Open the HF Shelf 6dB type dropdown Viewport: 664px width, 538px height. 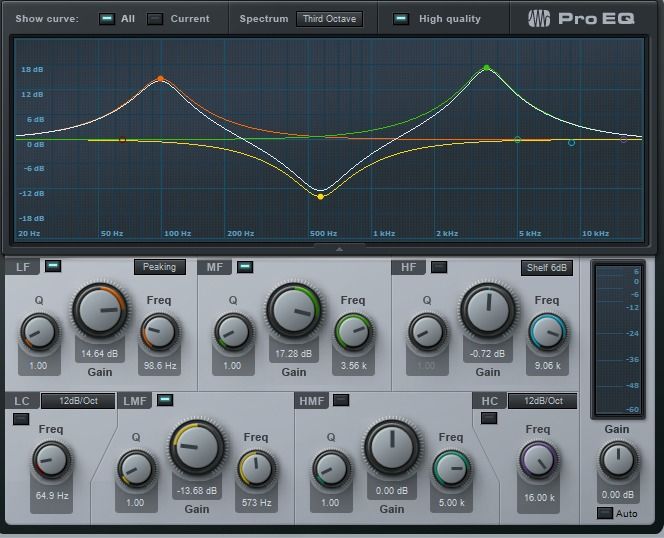click(x=547, y=268)
